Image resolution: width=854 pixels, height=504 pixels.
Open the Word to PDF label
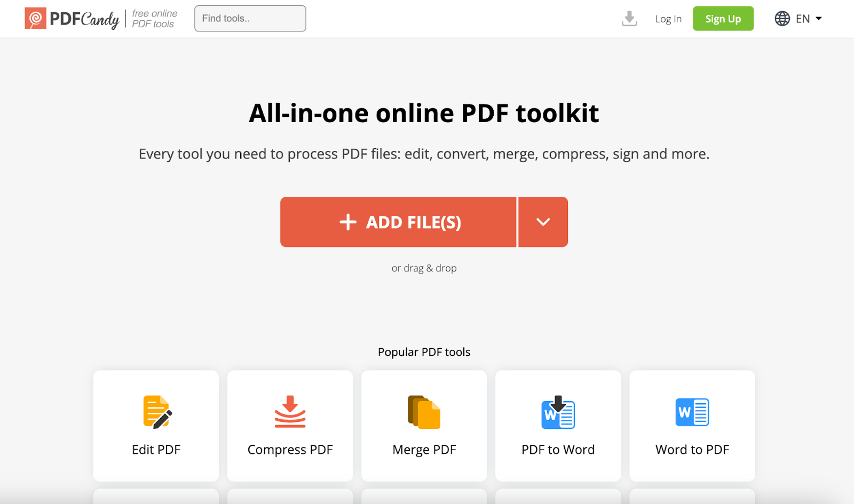(692, 450)
